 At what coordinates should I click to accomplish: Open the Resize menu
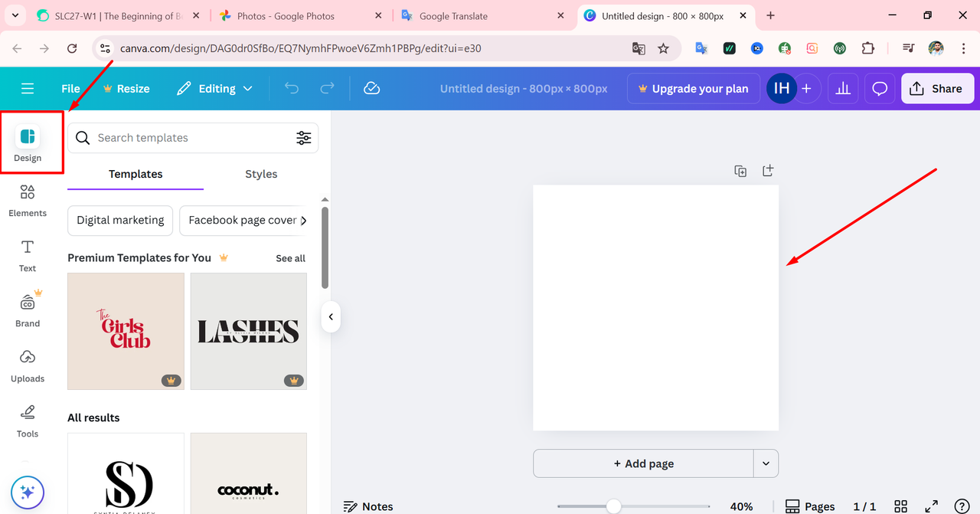(x=126, y=89)
